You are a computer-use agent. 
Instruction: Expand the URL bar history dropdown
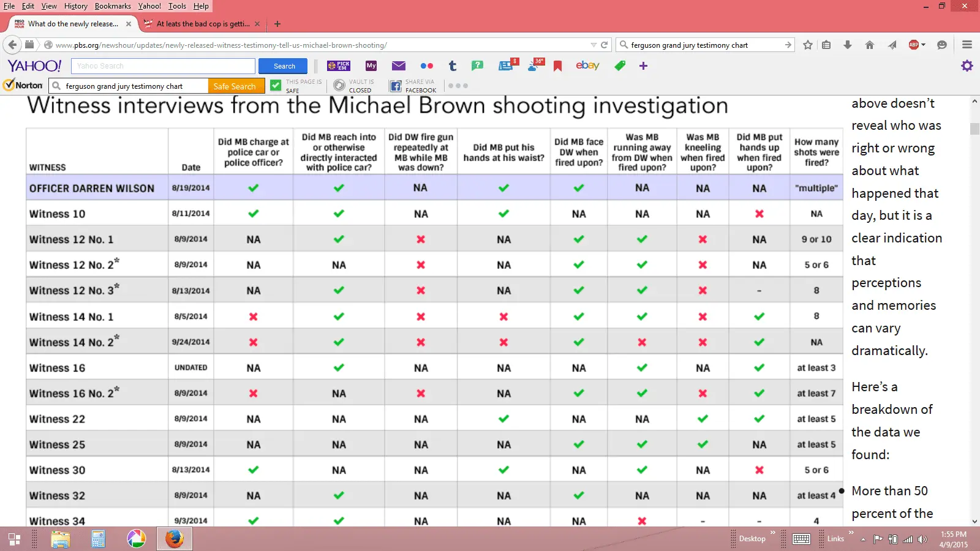pos(593,45)
